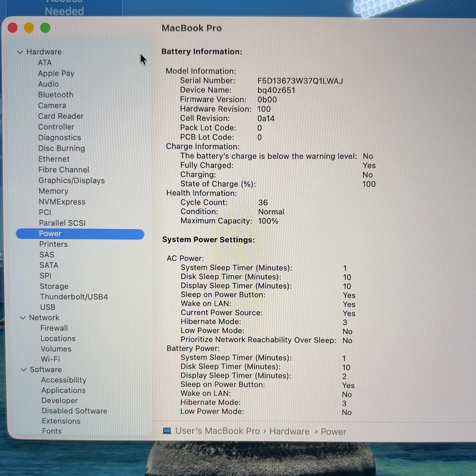This screenshot has height=476, width=476.
Task: Zoom window with the green button
Action: [45, 28]
